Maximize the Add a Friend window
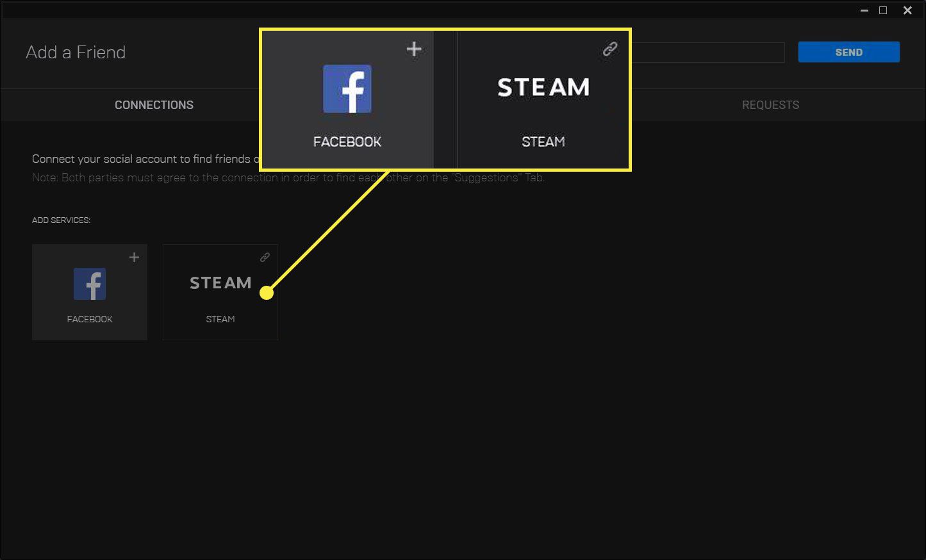The width and height of the screenshot is (926, 560). pos(883,10)
